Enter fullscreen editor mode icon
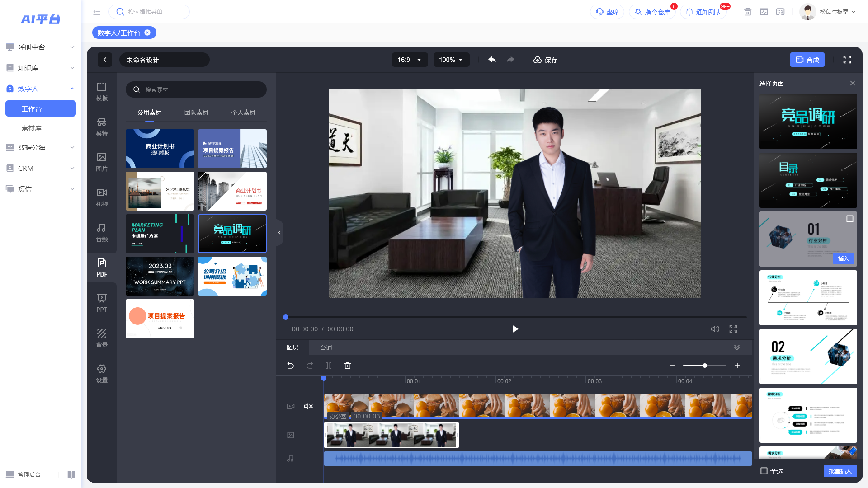868x488 pixels. [847, 60]
